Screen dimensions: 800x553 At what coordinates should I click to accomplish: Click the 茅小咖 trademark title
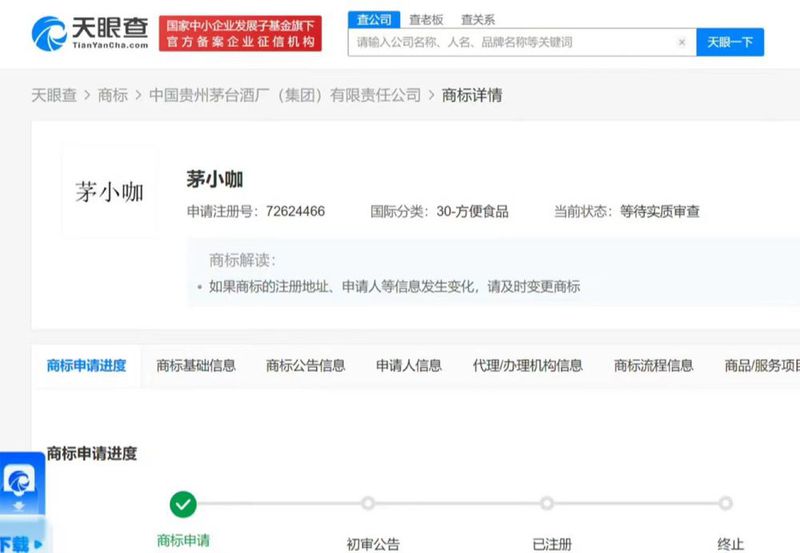(x=215, y=179)
